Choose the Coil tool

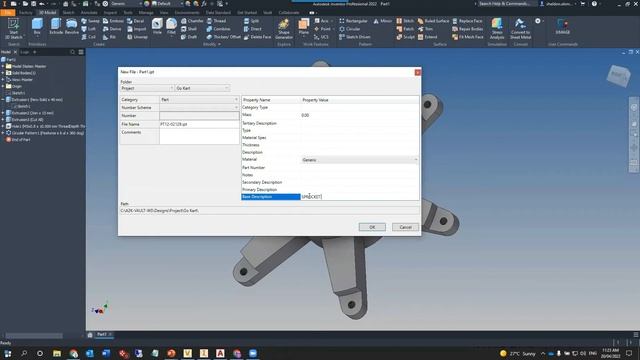(x=89, y=37)
